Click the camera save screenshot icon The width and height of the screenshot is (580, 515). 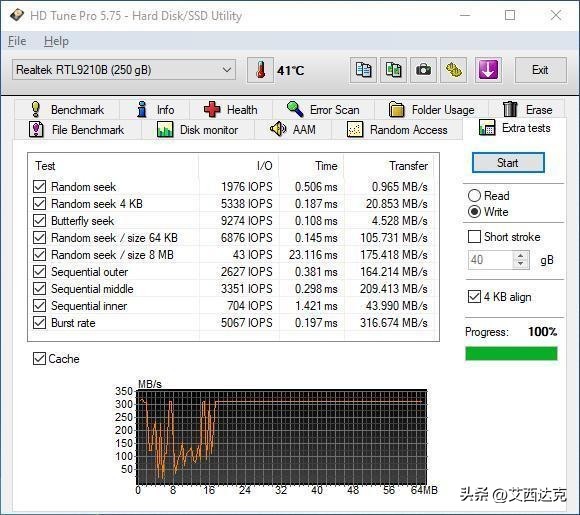(x=423, y=70)
